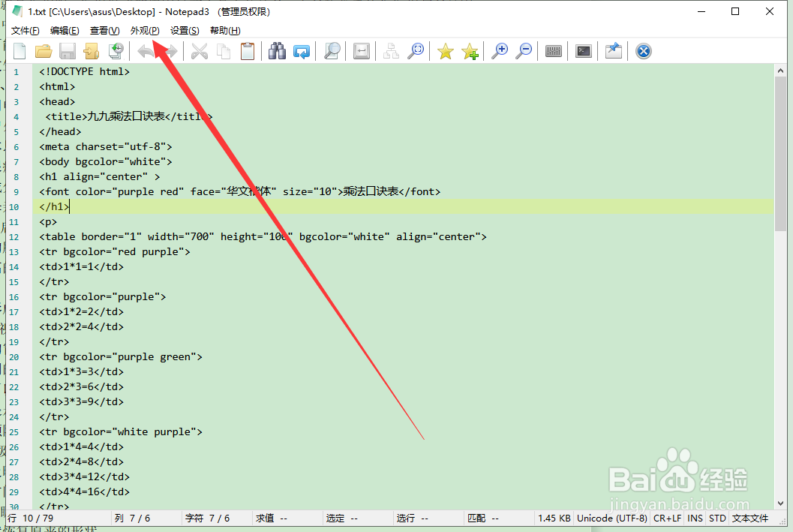Zoom out with magnifier minus icon

coord(524,51)
